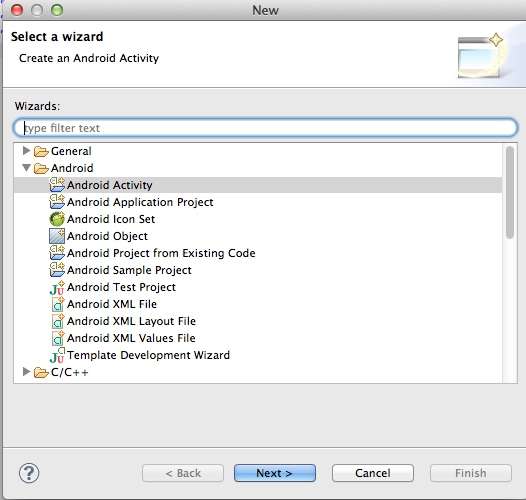Click the green Android Icon Set icon
526x500 pixels.
pos(57,219)
